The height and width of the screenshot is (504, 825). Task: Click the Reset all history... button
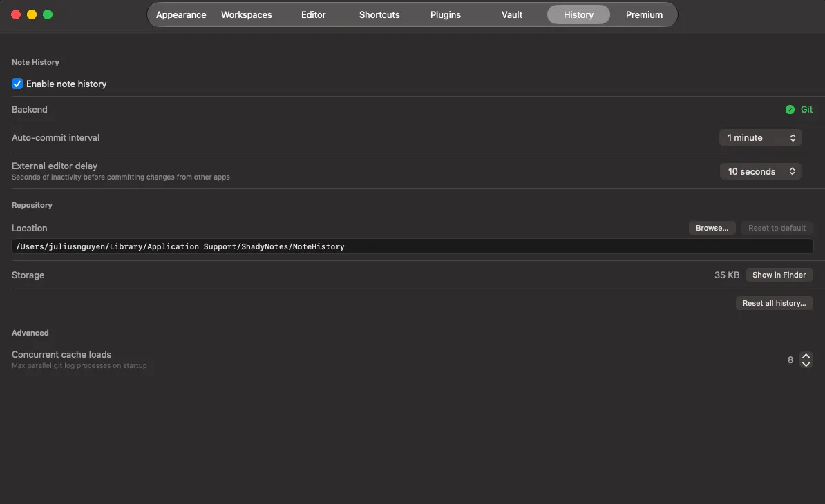coord(774,303)
